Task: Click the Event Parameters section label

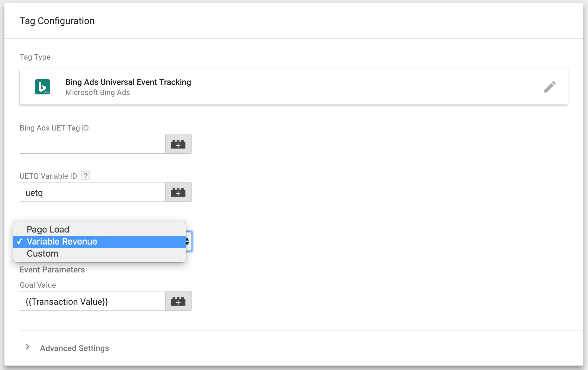Action: [52, 270]
